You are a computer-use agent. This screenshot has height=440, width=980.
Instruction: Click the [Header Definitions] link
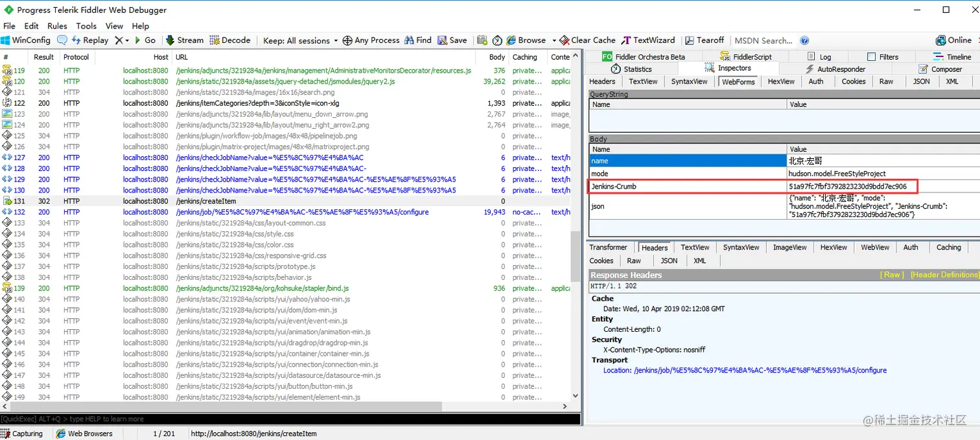click(x=944, y=275)
